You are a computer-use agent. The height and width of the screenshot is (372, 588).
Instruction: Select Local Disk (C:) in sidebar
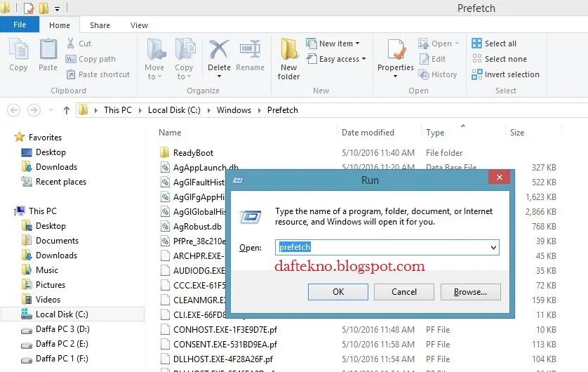coord(73,314)
